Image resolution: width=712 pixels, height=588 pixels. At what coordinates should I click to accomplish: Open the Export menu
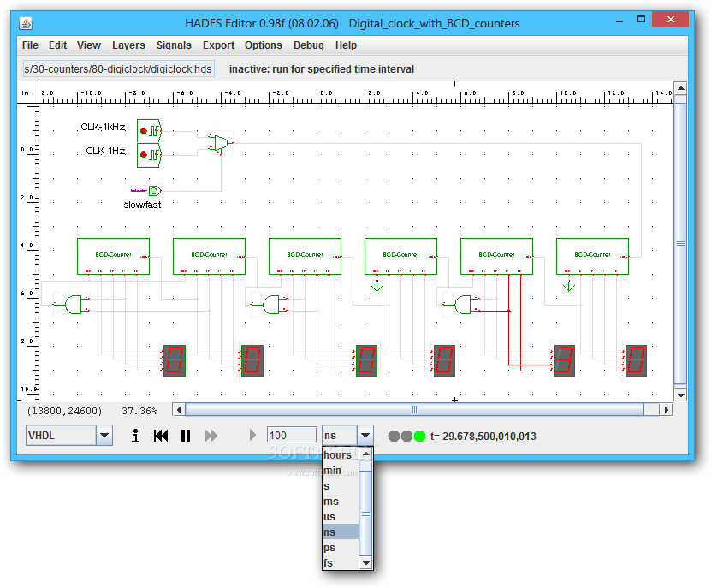click(x=218, y=45)
